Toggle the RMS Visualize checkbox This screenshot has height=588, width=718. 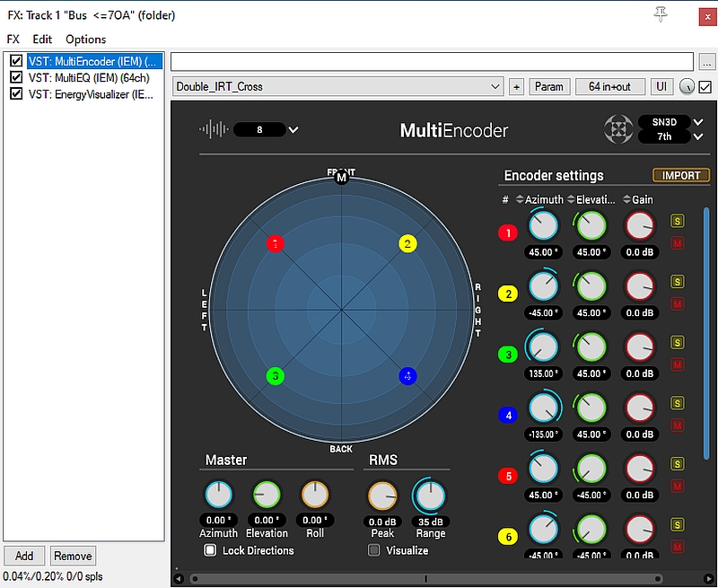pos(374,550)
